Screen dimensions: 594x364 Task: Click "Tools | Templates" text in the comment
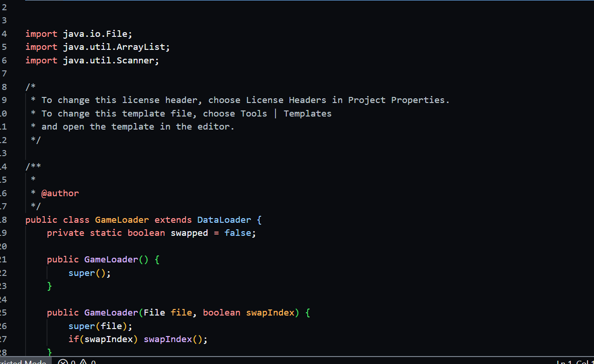[x=286, y=113]
